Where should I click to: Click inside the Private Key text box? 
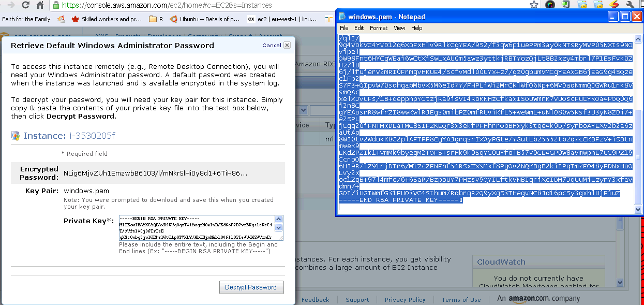click(x=197, y=228)
